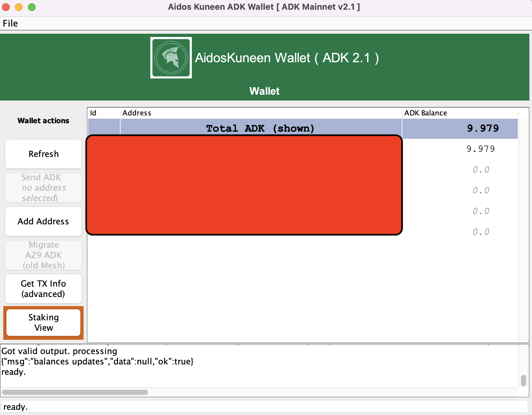The image size is (532, 415).
Task: Open Get TX Info (advanced)
Action: click(43, 289)
